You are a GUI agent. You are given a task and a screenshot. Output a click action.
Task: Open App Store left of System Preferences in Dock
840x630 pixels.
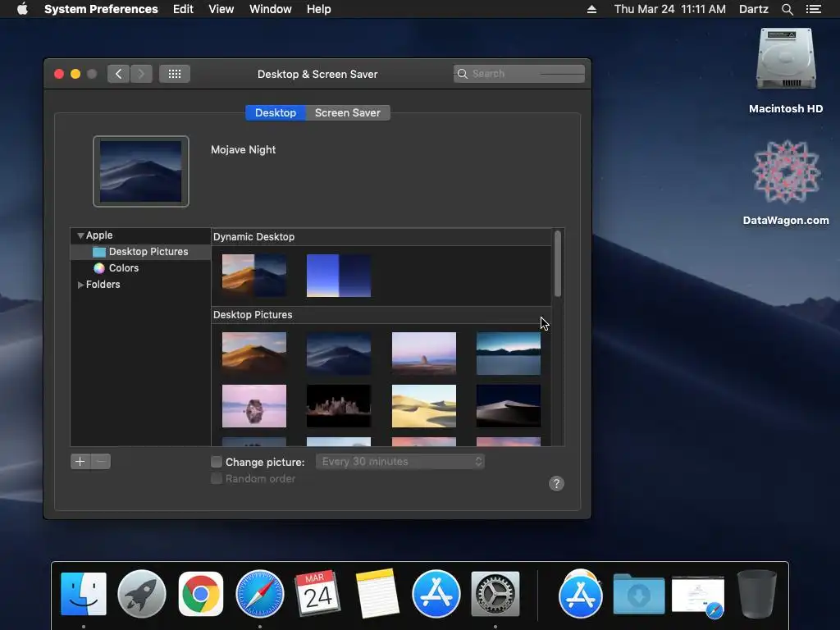(436, 594)
